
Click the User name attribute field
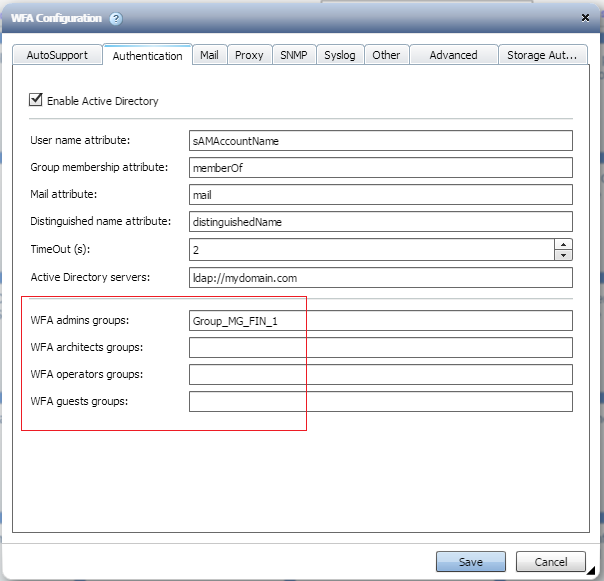[x=381, y=141]
